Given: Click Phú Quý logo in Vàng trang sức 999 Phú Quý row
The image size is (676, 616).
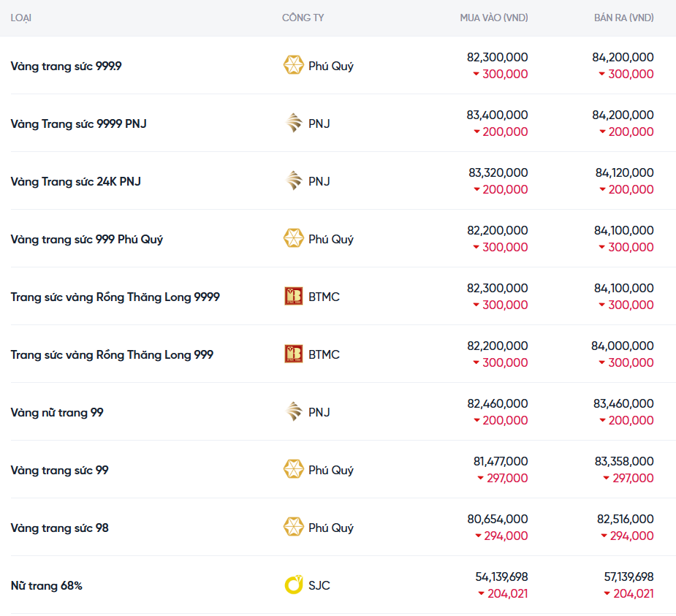Looking at the screenshot, I should pyautogui.click(x=293, y=238).
